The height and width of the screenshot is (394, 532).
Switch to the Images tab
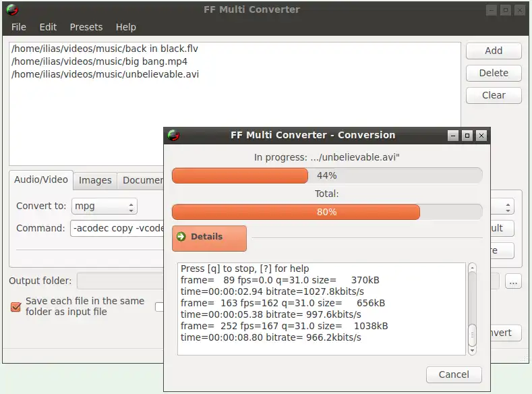coord(95,181)
